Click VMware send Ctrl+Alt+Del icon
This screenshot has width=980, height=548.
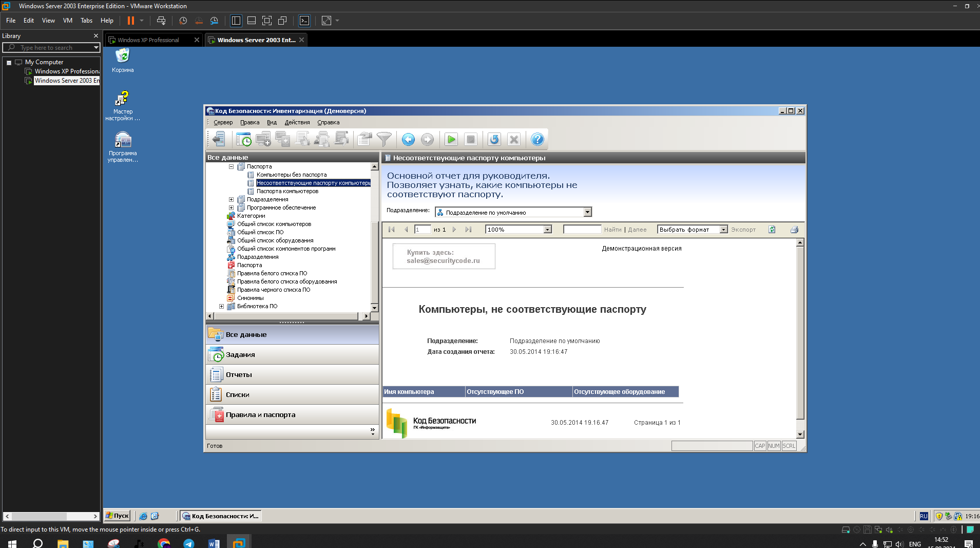[161, 21]
